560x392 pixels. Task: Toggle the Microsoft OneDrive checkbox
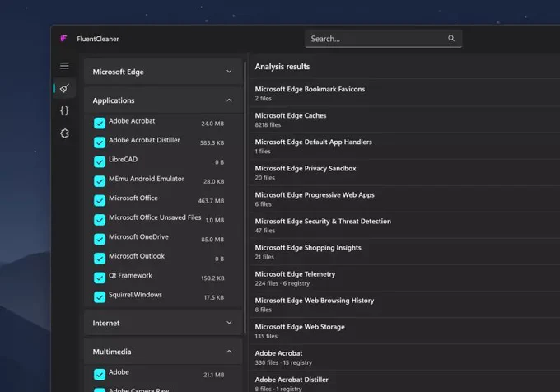(100, 239)
